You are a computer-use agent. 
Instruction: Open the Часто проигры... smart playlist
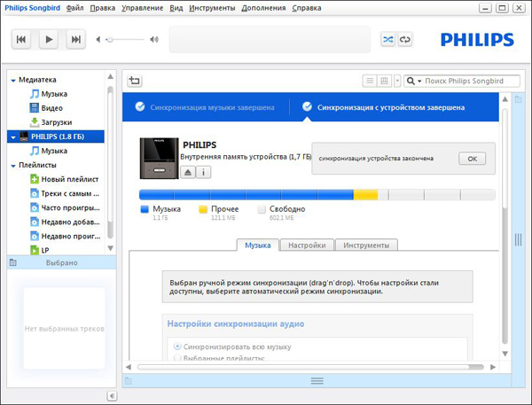70,207
